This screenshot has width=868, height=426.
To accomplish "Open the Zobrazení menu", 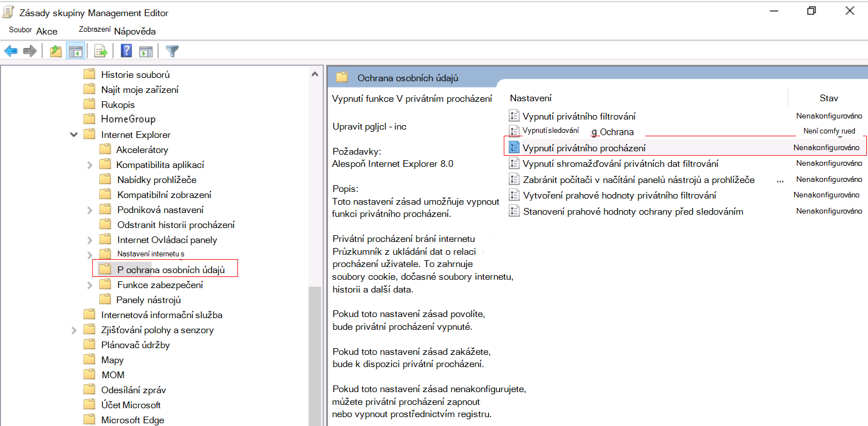I will 95,30.
